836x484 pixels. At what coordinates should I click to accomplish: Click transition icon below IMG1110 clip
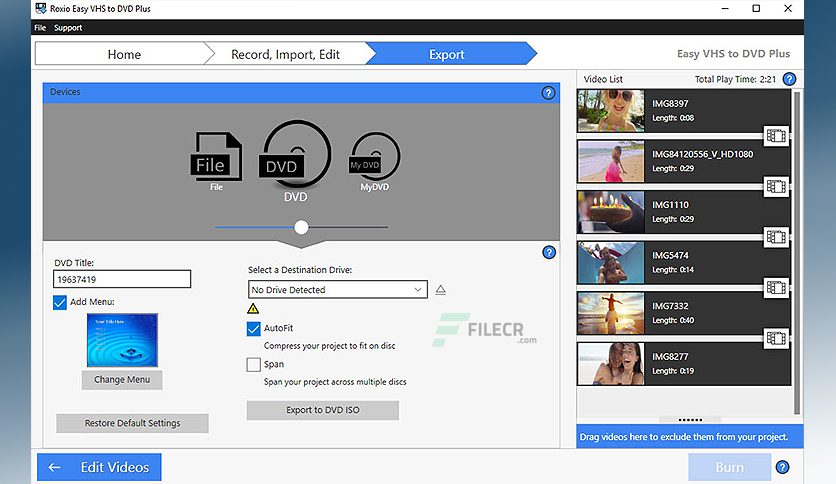point(776,237)
